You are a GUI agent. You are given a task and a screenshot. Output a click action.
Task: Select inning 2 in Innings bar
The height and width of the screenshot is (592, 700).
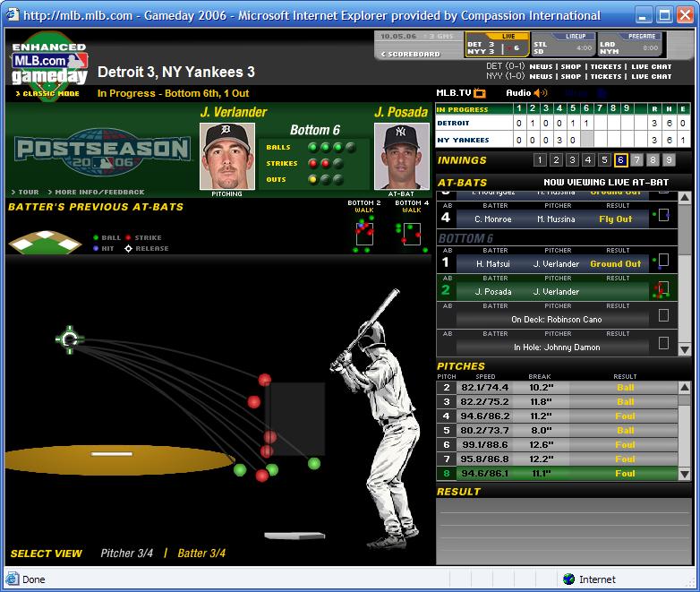pyautogui.click(x=556, y=160)
